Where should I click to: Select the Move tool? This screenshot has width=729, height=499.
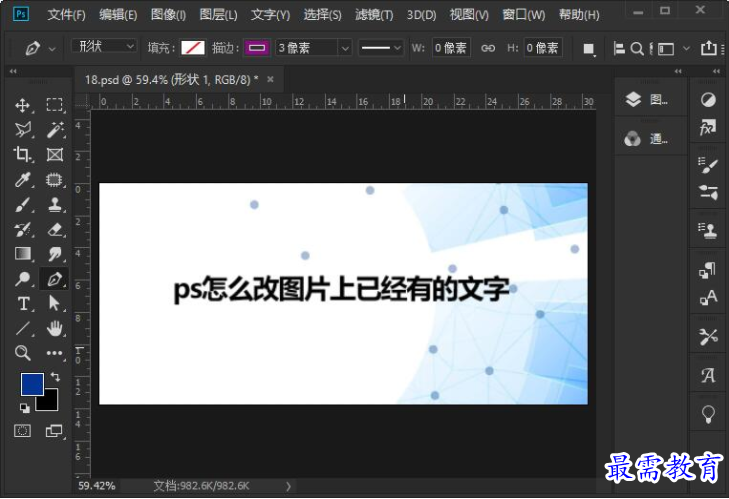[x=22, y=105]
